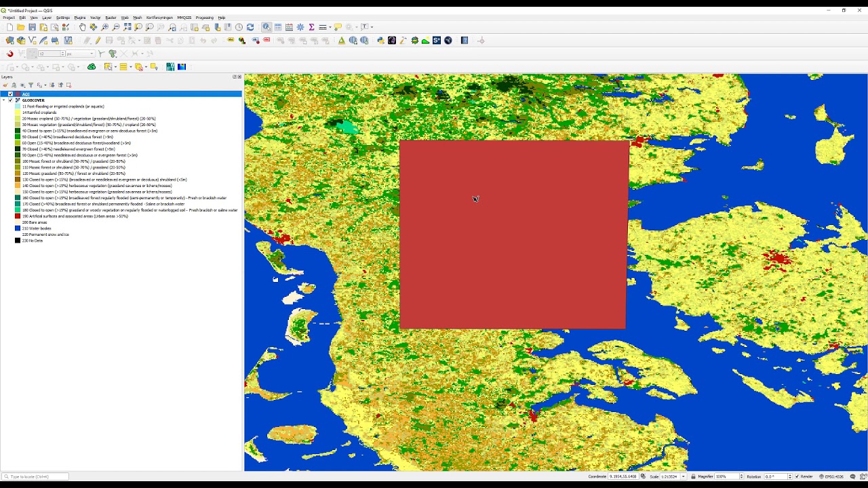Viewport: 868px width, 488px height.
Task: Select the AOI layer name
Action: (26, 94)
